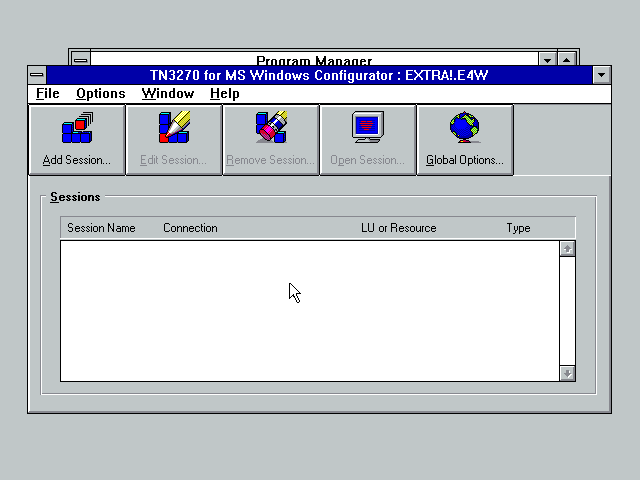Open the Options menu
This screenshot has width=640, height=480.
click(100, 93)
